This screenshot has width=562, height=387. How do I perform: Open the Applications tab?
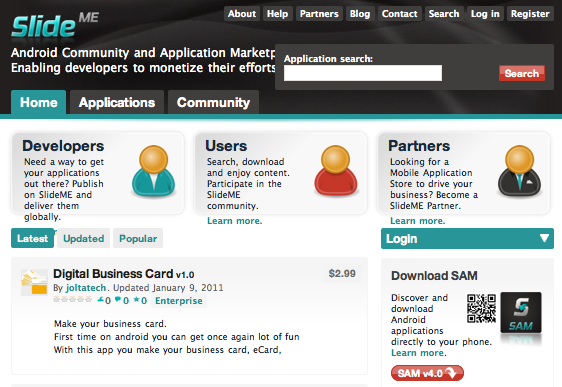tap(117, 102)
